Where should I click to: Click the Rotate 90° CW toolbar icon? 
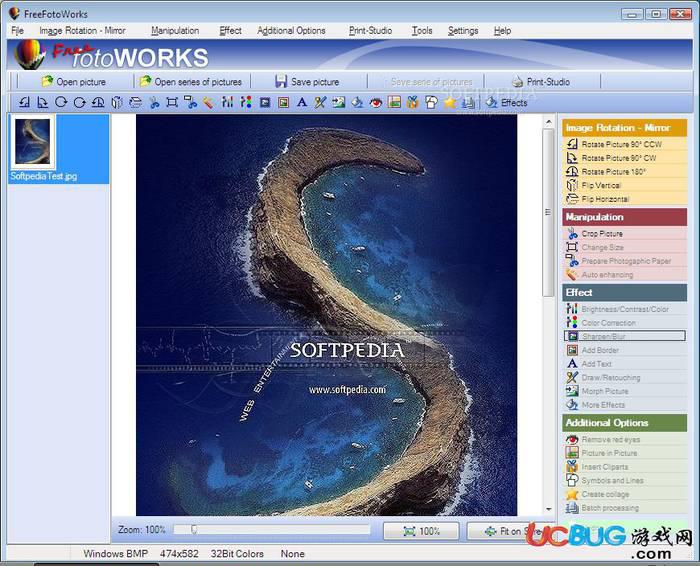coord(42,103)
